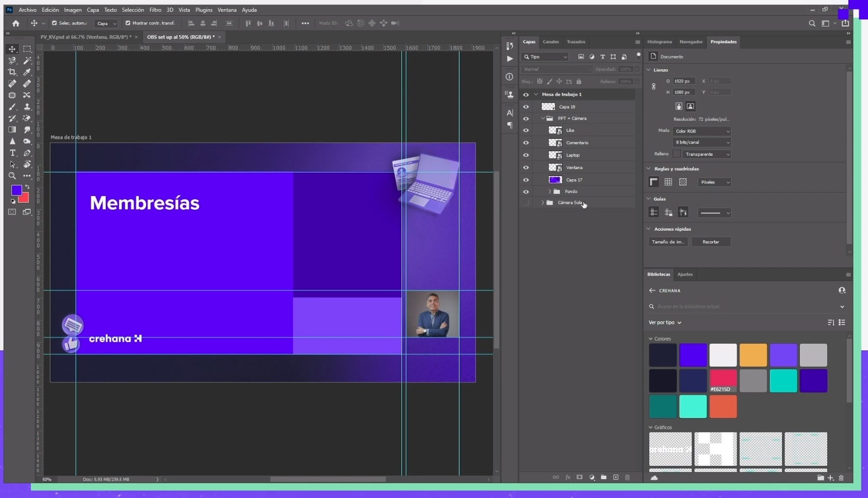
Task: Open the Transparente fill dropdown
Action: coord(706,154)
